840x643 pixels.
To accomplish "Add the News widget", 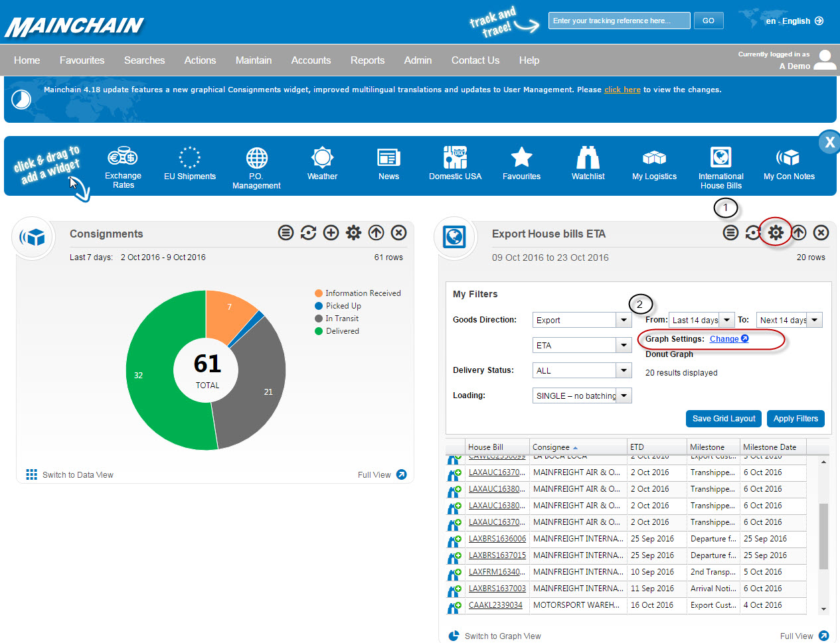I will (388, 163).
